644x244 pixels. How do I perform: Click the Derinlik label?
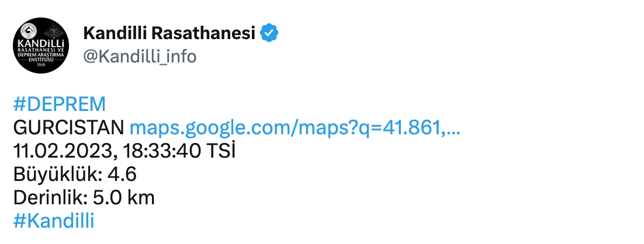(x=50, y=198)
